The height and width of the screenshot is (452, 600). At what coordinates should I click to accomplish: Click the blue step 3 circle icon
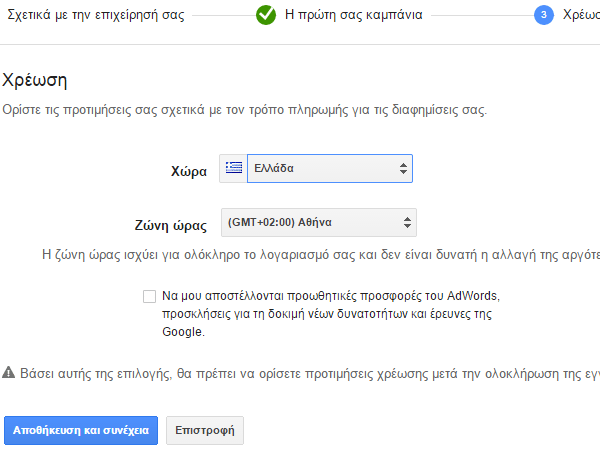[544, 15]
